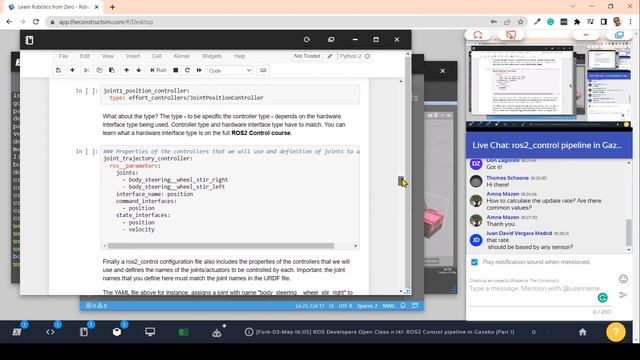The height and width of the screenshot is (360, 640).
Task: Click the horizontal scrollbar of the code cell
Action: tap(221, 246)
